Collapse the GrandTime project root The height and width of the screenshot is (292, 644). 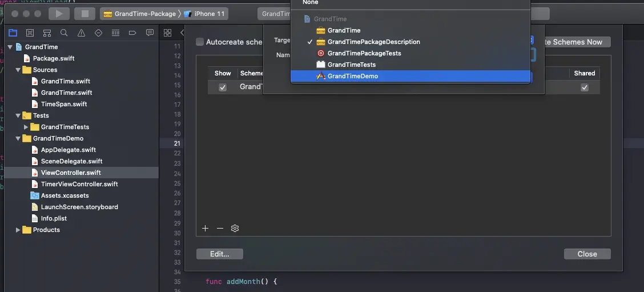pyautogui.click(x=10, y=47)
